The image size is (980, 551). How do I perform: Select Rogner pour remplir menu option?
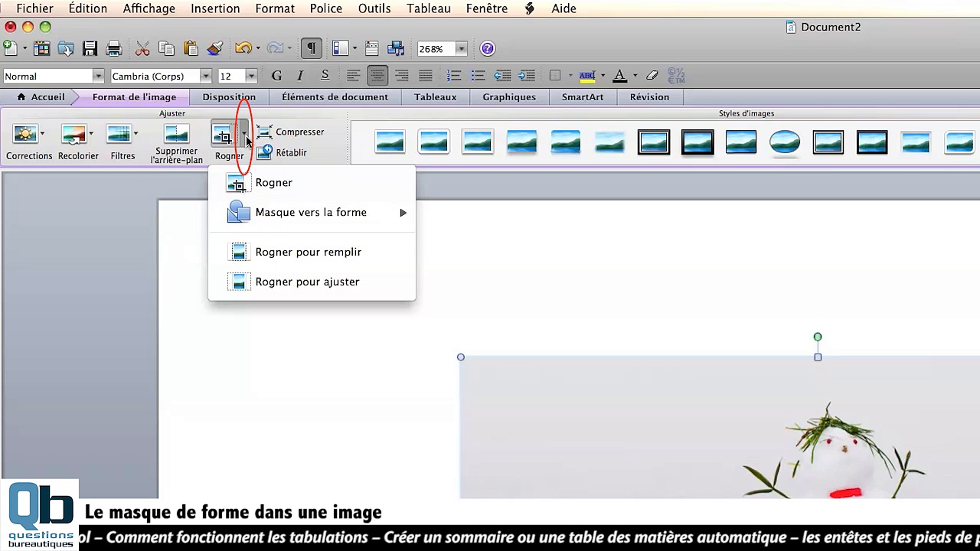[308, 252]
